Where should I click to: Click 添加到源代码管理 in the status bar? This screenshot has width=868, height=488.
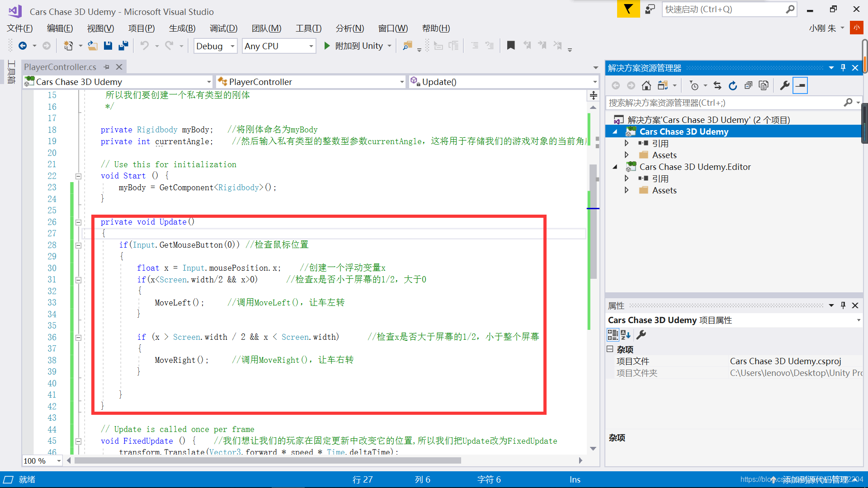click(815, 479)
